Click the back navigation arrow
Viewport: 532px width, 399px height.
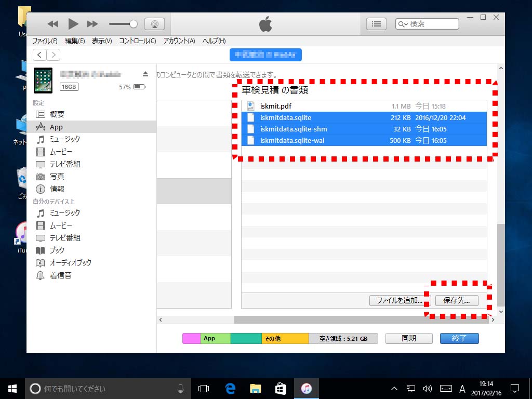pos(39,55)
